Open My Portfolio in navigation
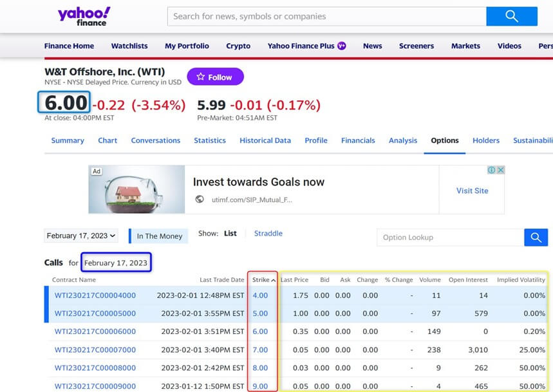 pos(187,46)
